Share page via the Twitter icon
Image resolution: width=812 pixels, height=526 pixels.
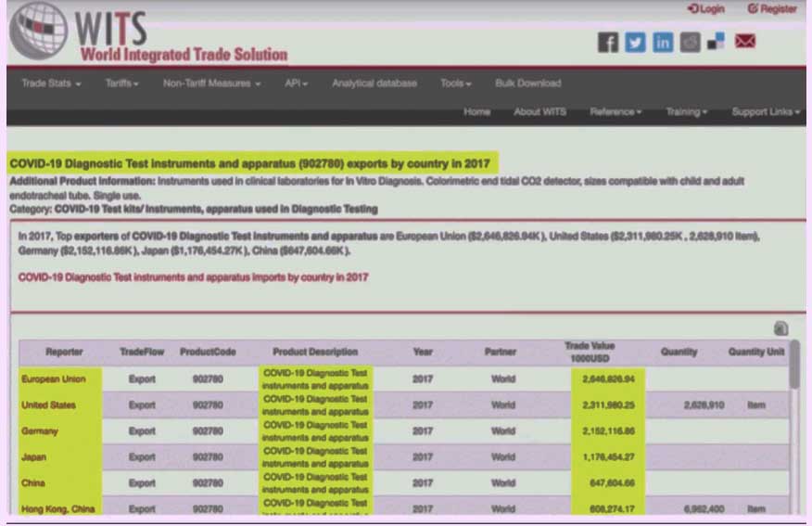tap(635, 42)
